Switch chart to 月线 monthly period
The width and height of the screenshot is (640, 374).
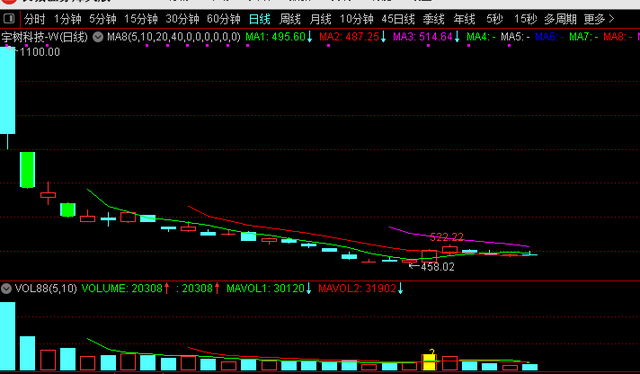tap(320, 19)
